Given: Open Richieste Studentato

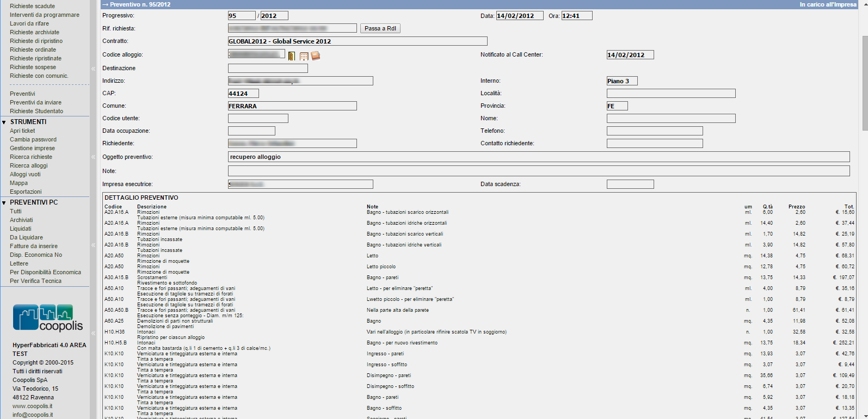Looking at the screenshot, I should coord(36,111).
